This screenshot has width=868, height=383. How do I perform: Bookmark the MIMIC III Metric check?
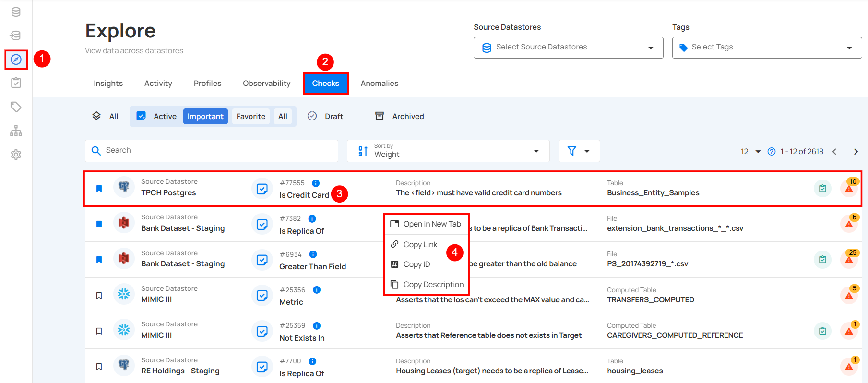[99, 296]
